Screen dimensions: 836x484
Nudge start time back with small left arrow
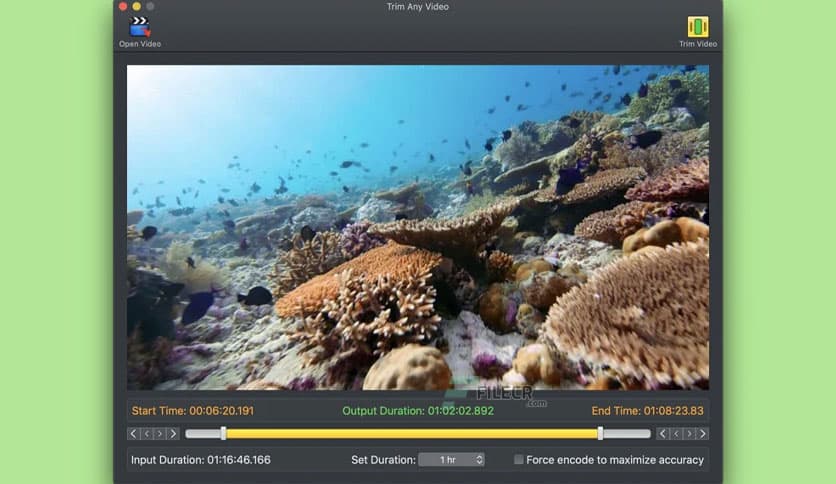tap(147, 434)
